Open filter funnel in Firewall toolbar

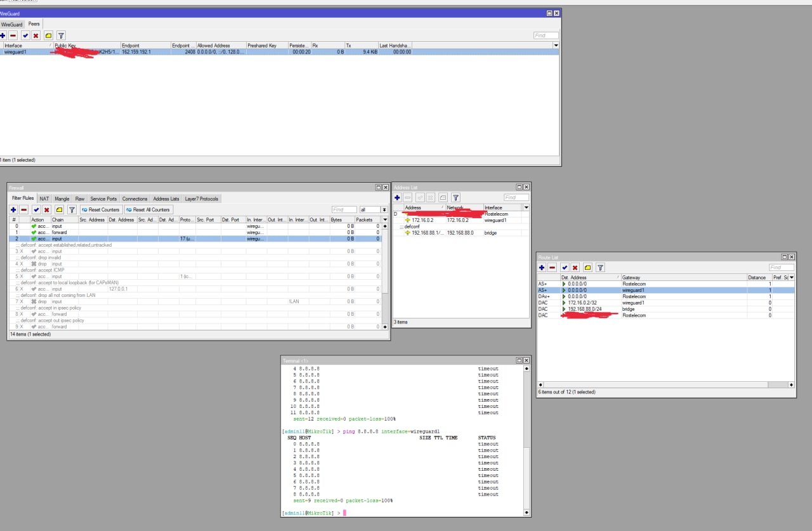[x=72, y=209]
